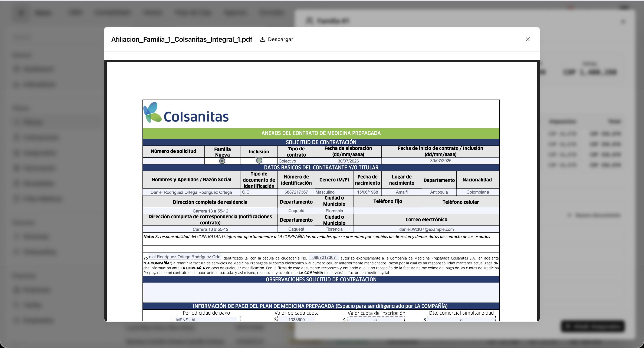This screenshot has width=644, height=348.
Task: Close the PDF preview dialog
Action: 528,39
